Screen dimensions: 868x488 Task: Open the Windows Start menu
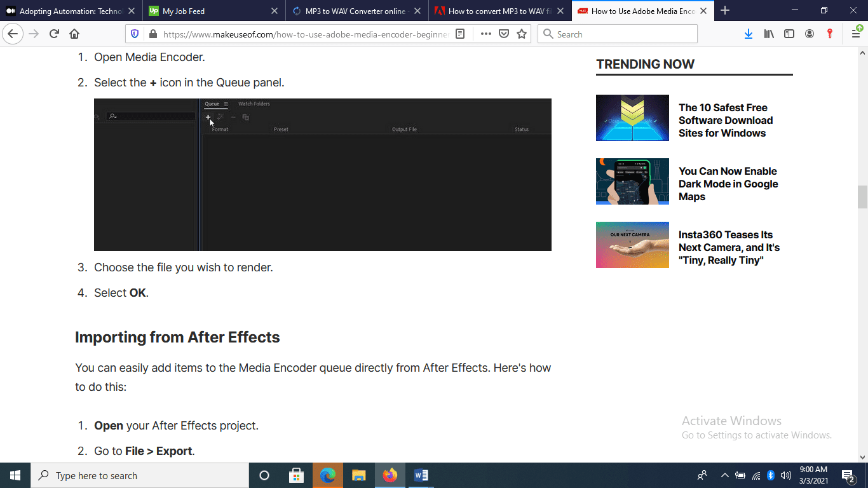pyautogui.click(x=15, y=475)
